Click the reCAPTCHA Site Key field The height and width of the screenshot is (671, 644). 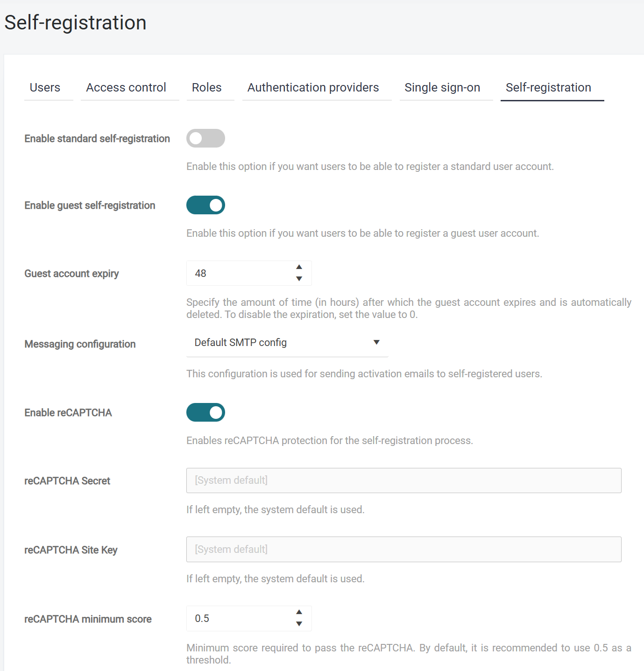click(404, 550)
